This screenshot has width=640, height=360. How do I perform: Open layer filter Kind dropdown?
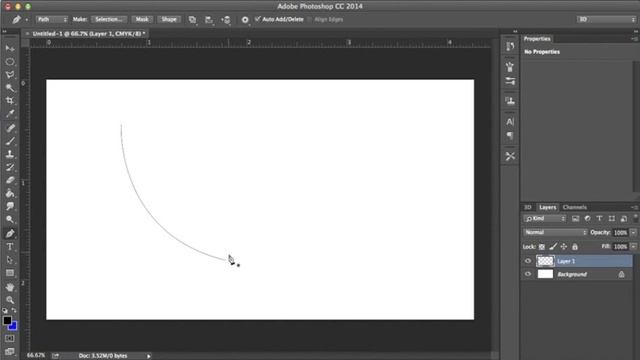click(x=545, y=219)
